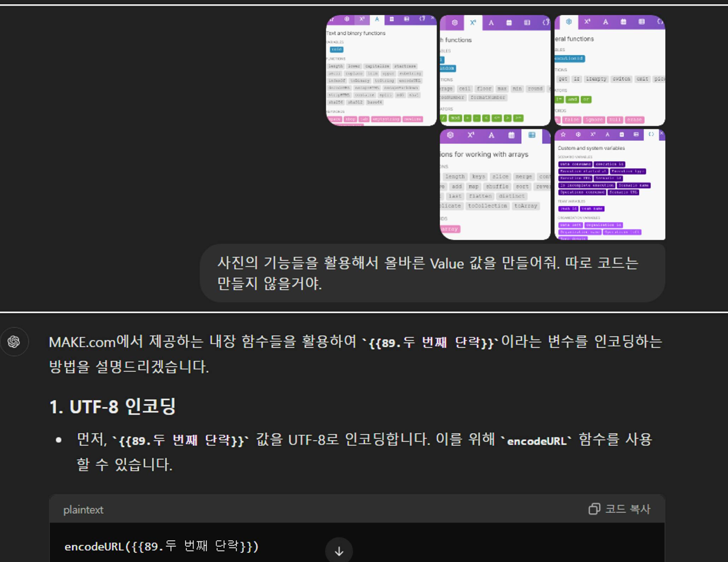The width and height of the screenshot is (728, 562).
Task: Click star icon in Custom variables thumbnail
Action: 563,134
